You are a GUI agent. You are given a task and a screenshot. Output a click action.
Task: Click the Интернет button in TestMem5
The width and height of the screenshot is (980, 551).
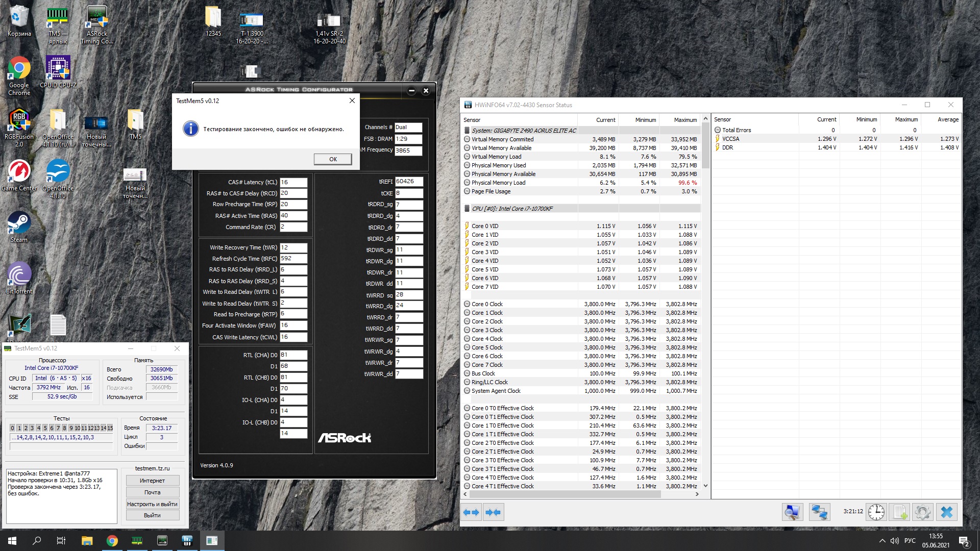pyautogui.click(x=152, y=481)
